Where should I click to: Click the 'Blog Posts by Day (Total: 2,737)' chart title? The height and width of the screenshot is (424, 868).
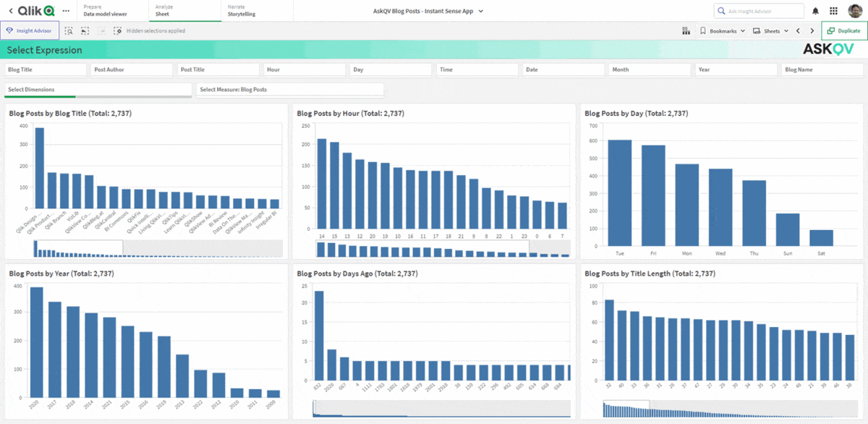tap(636, 114)
